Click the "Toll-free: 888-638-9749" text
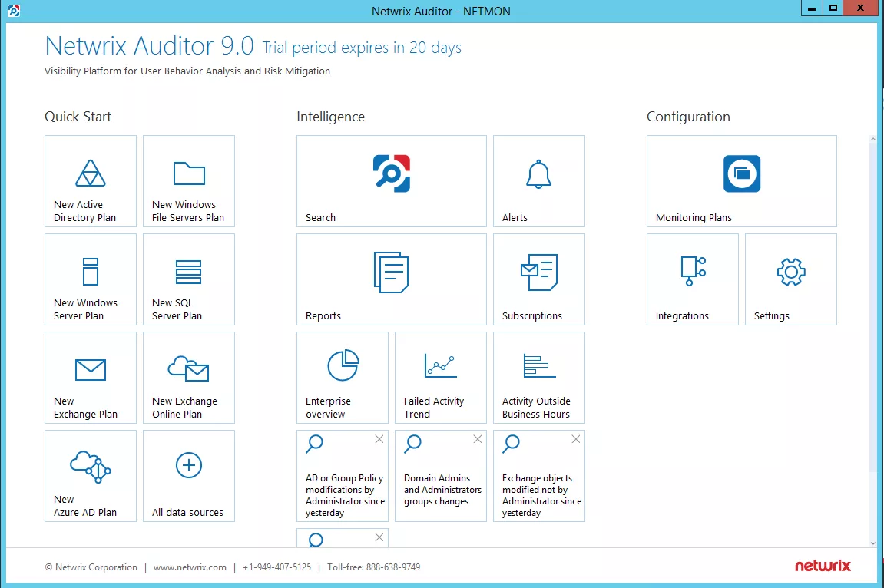The width and height of the screenshot is (884, 588). [x=374, y=567]
